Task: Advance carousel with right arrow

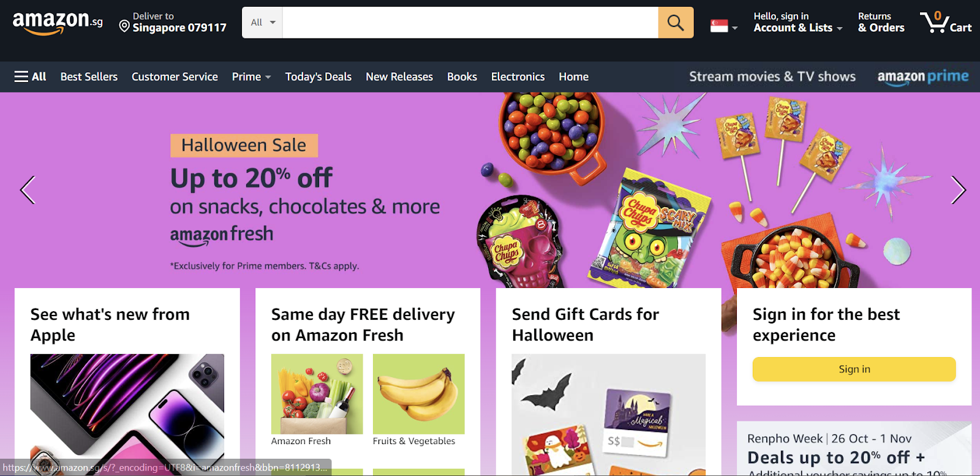Action: click(958, 190)
